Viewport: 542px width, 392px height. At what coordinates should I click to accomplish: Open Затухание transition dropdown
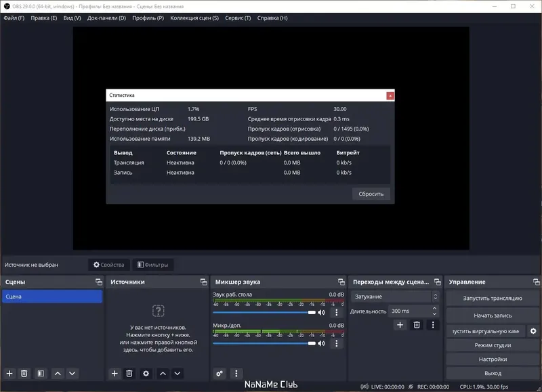pyautogui.click(x=395, y=297)
